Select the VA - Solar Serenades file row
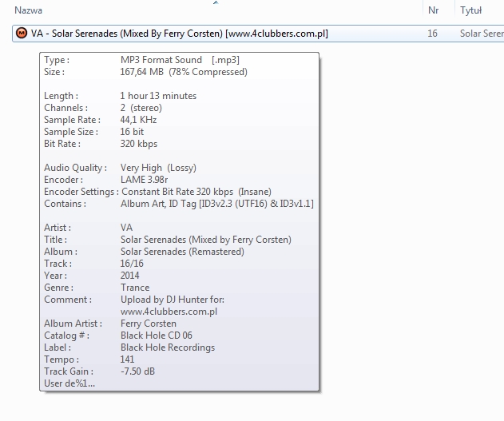The height and width of the screenshot is (421, 504). 258,34
